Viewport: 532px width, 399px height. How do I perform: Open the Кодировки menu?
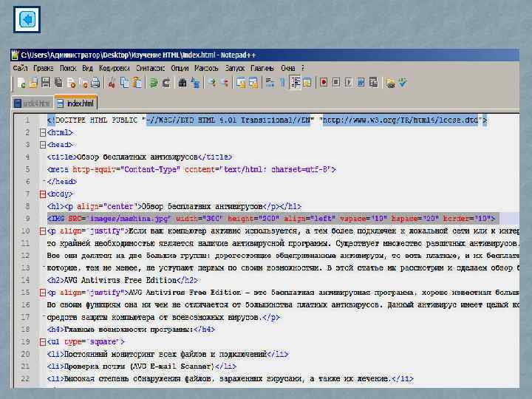pyautogui.click(x=115, y=68)
